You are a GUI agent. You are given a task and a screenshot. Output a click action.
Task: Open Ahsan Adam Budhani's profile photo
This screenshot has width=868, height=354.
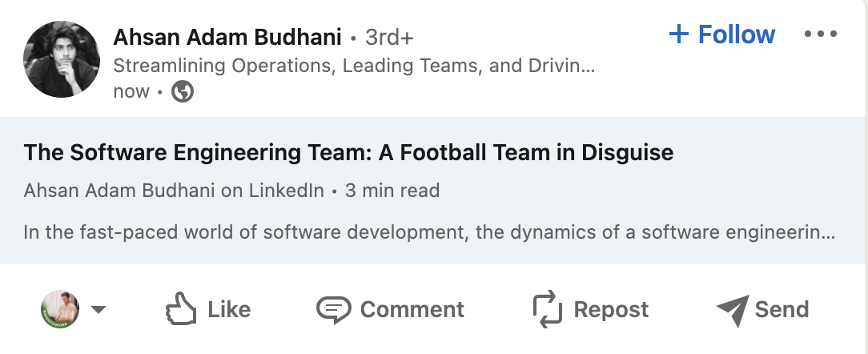click(61, 59)
